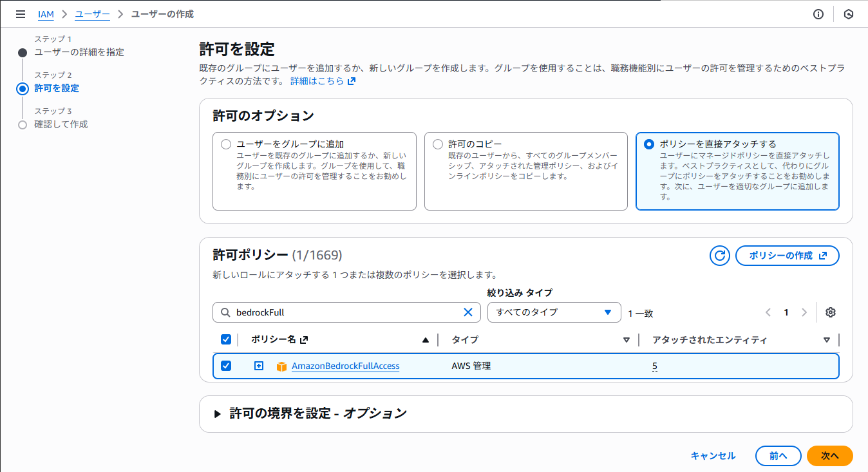Screen dimensions: 868x472
Task: Go to next page of policies
Action: pos(804,312)
